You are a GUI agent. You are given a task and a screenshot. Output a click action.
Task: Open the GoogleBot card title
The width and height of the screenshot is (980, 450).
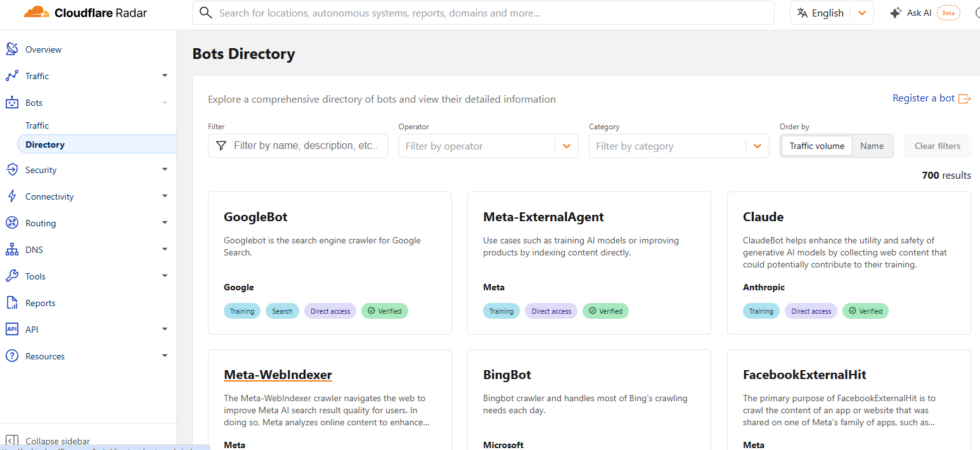point(256,218)
